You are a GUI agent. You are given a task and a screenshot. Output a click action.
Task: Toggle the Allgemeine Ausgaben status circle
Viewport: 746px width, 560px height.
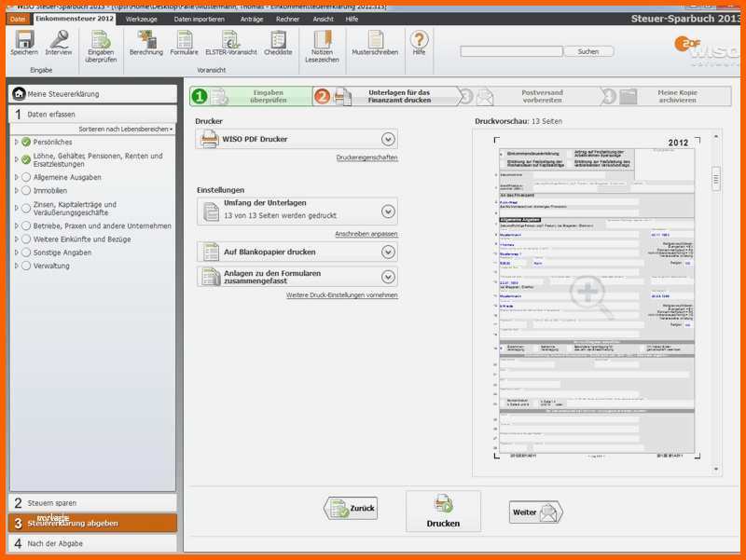(26, 177)
